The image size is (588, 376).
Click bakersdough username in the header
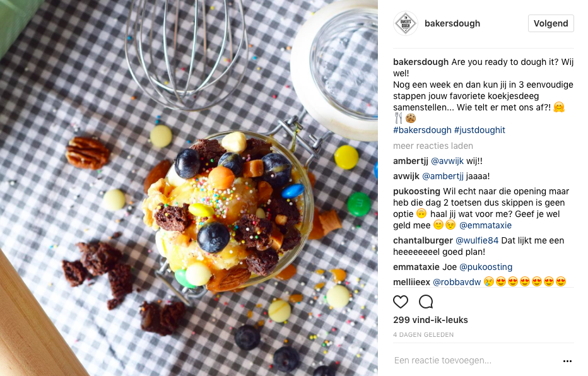(452, 23)
